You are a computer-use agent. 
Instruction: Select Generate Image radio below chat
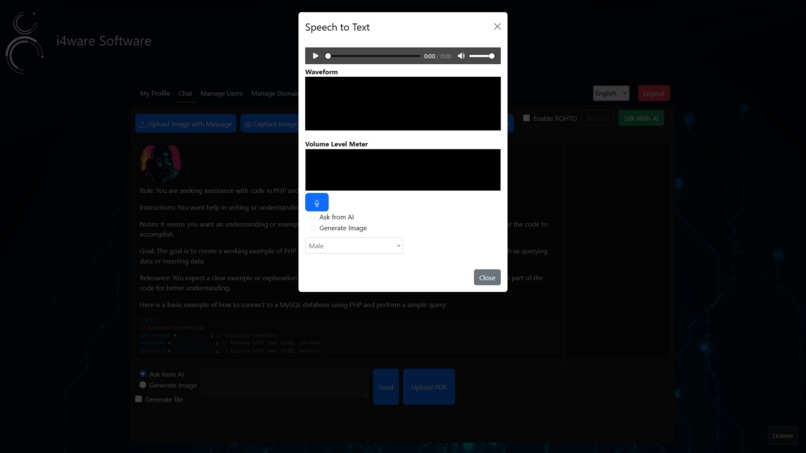click(x=142, y=385)
